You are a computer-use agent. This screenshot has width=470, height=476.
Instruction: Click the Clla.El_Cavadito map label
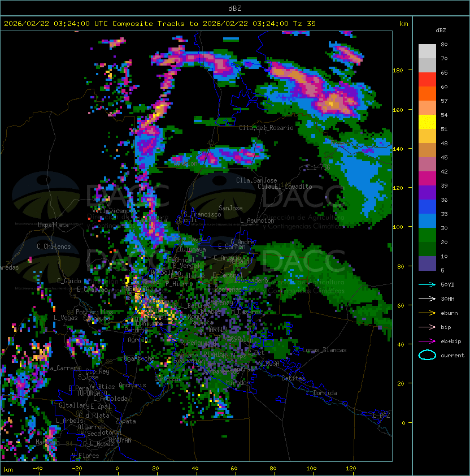tap(285, 187)
